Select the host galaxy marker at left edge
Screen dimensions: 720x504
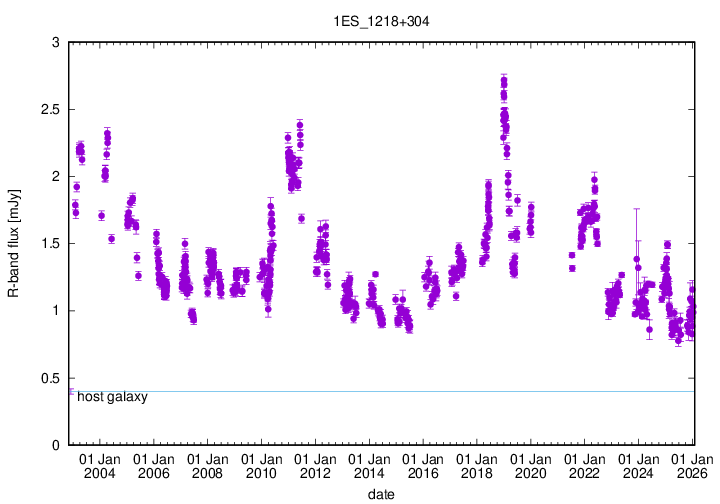coord(70,392)
